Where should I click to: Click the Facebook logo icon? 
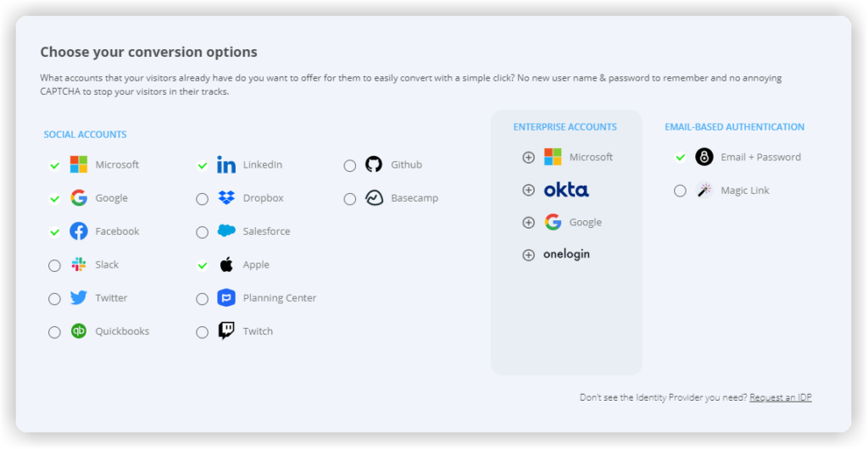(x=79, y=231)
